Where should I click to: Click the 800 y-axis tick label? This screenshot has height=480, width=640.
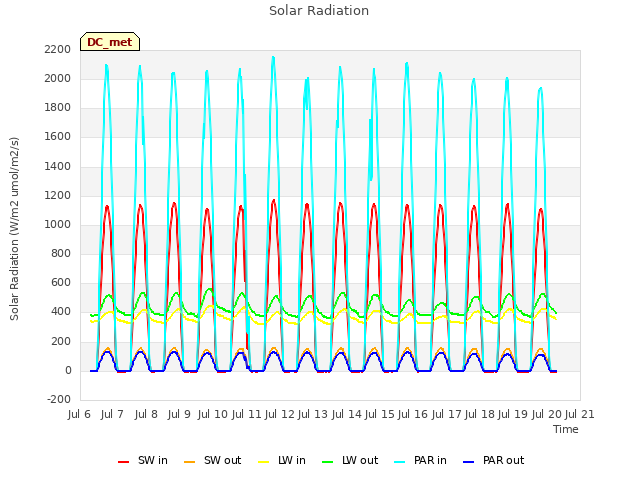[x=61, y=253]
